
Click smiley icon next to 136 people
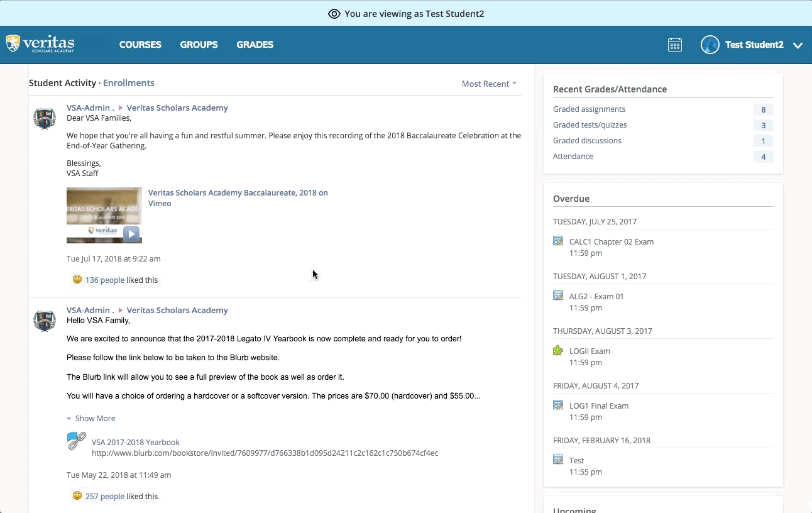click(77, 279)
